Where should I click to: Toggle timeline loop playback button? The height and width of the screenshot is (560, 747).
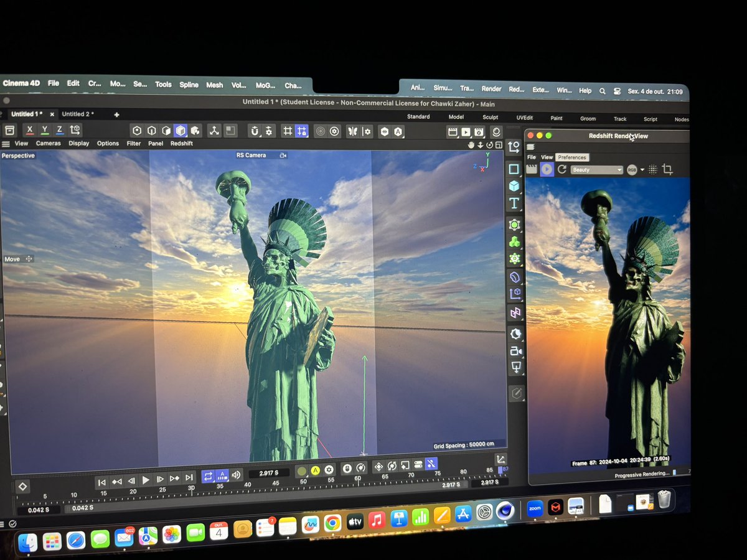point(208,476)
